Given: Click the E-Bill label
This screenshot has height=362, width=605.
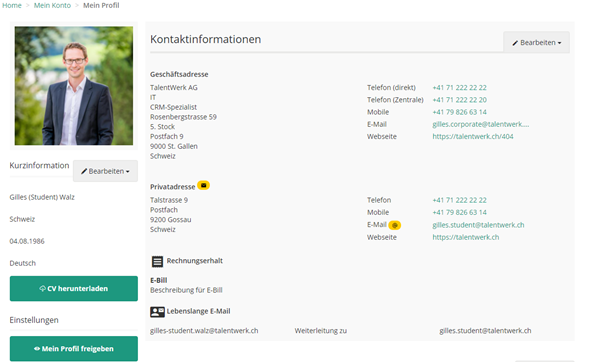Looking at the screenshot, I should pos(159,280).
